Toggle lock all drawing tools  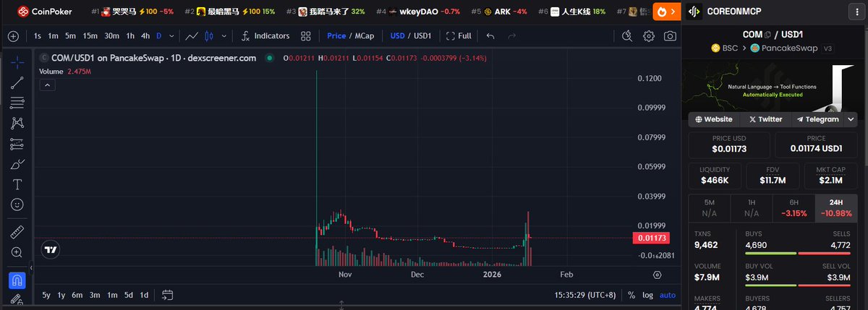coord(17,299)
